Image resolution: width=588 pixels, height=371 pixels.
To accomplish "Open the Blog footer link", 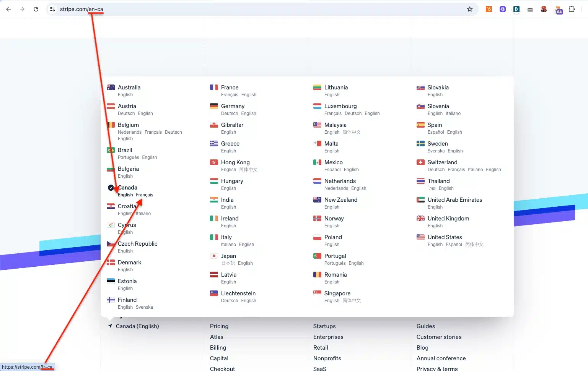I will point(422,348).
